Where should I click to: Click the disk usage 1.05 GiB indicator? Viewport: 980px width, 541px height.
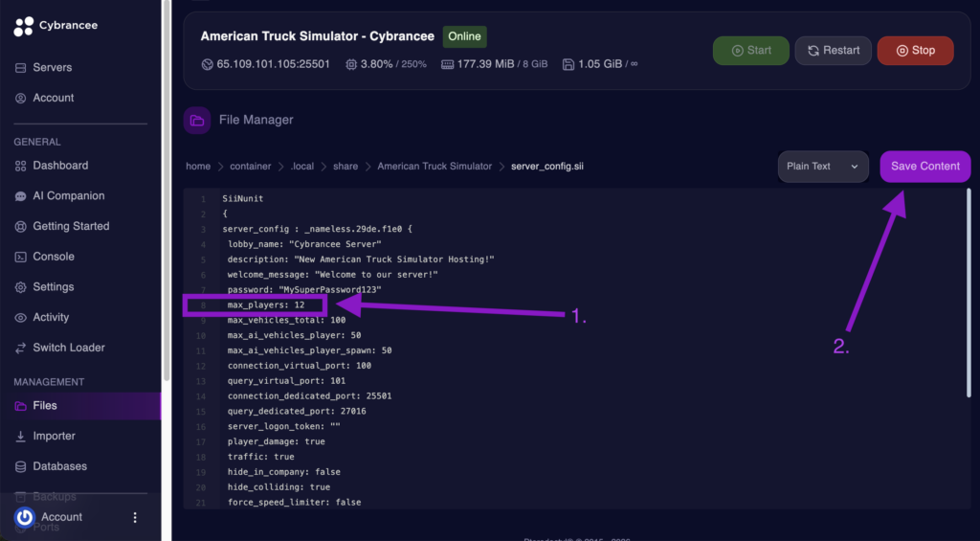click(600, 64)
